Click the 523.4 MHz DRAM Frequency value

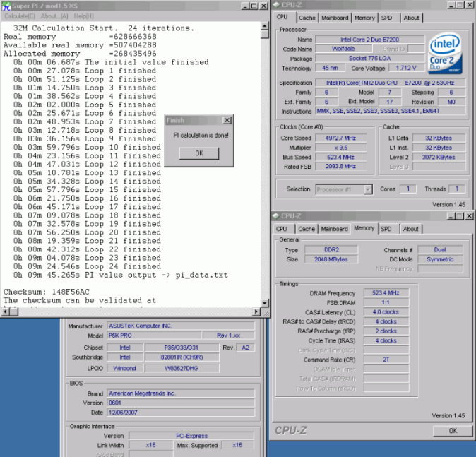(x=386, y=293)
